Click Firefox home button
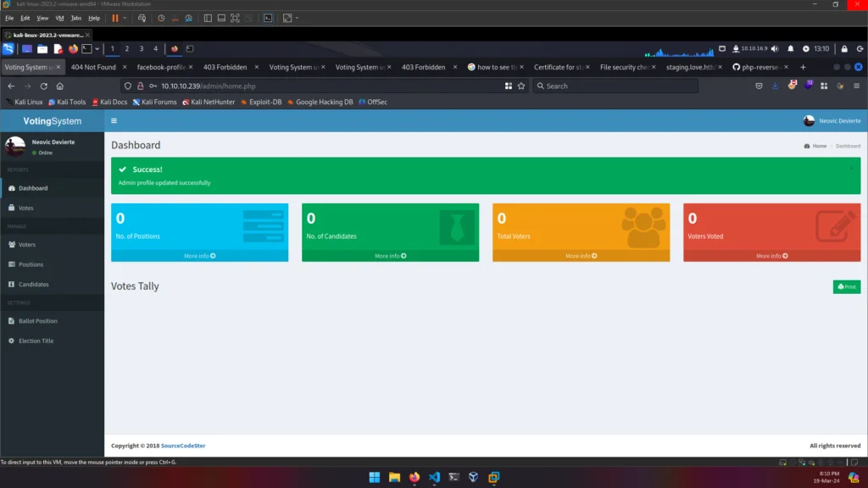868x488 pixels. [x=60, y=86]
